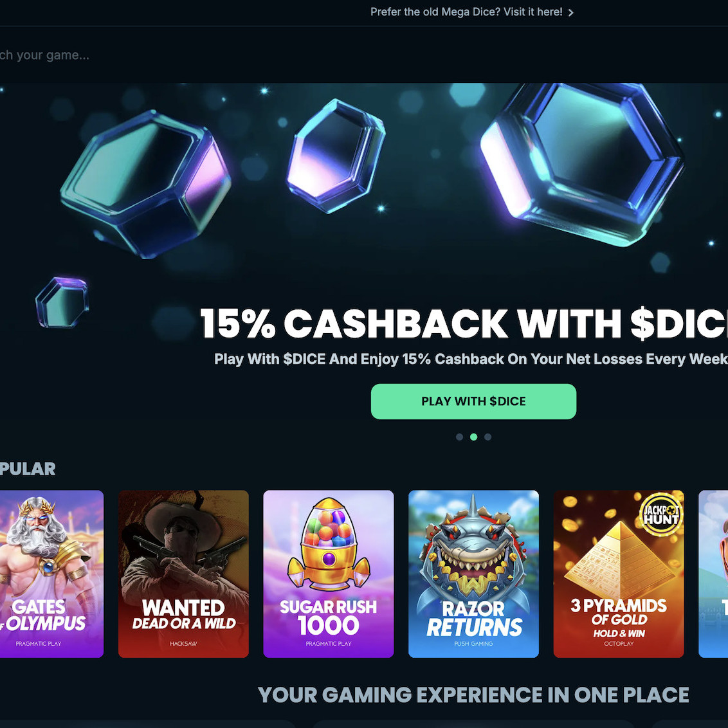Click the Popular section heading

pyautogui.click(x=28, y=469)
